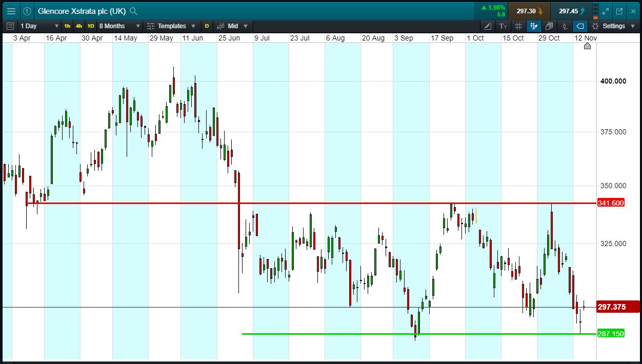
Task: Click the scroll-to-latest marker under 12 Nov
Action: (587, 46)
